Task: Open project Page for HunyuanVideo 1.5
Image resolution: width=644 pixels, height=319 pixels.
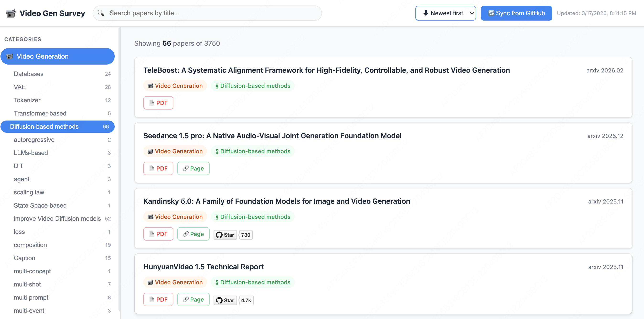Action: click(x=193, y=299)
